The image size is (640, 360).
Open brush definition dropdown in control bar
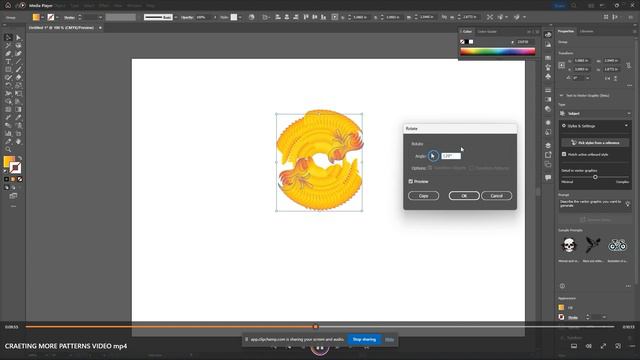point(176,17)
